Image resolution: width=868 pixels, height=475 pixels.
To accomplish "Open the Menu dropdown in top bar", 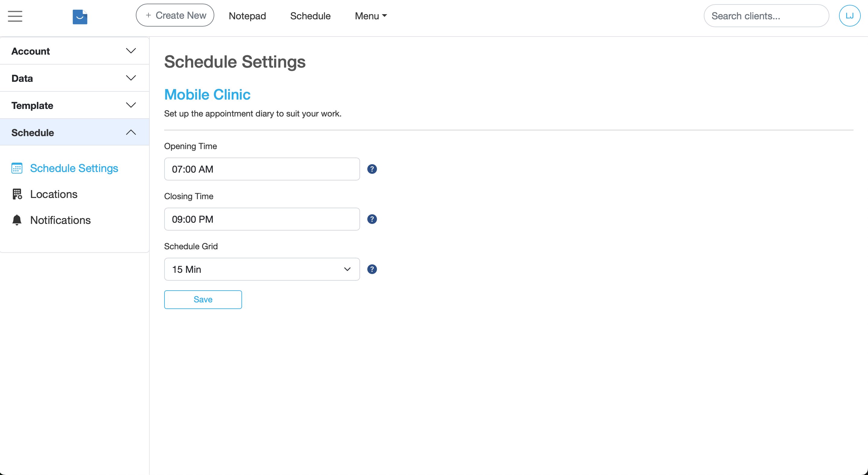I will 371,16.
